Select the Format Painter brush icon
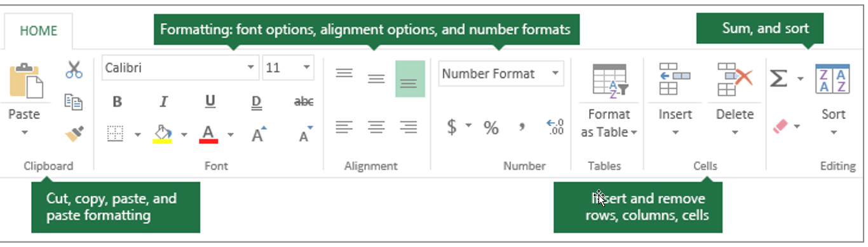Image resolution: width=868 pixels, height=247 pixels. (x=74, y=134)
